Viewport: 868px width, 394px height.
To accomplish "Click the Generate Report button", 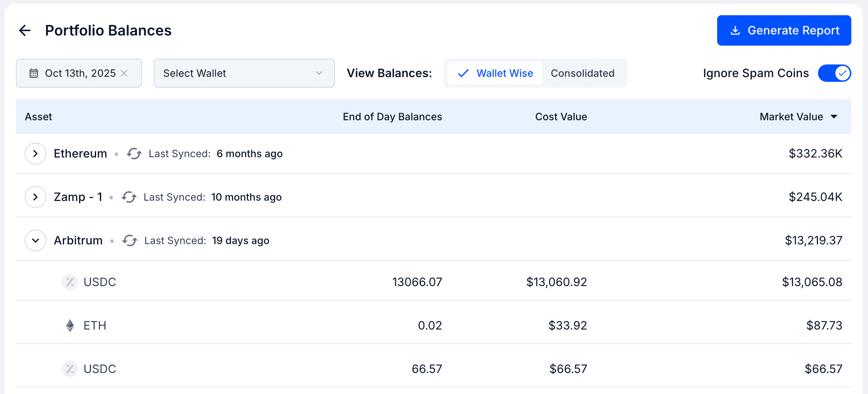I will (784, 30).
